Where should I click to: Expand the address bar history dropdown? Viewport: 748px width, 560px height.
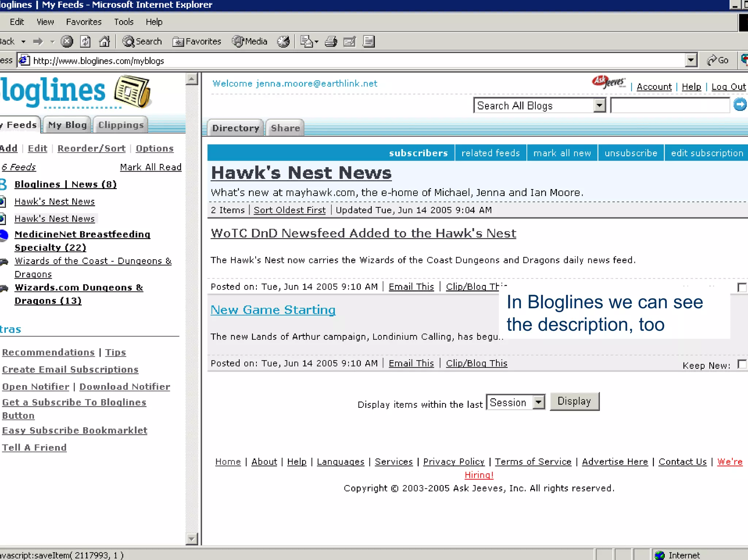(x=691, y=60)
